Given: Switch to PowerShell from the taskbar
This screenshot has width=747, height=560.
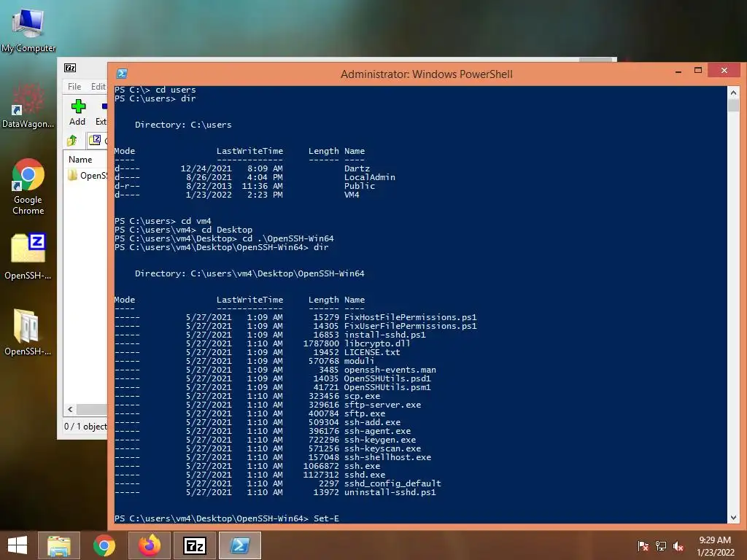Looking at the screenshot, I should (x=240, y=545).
